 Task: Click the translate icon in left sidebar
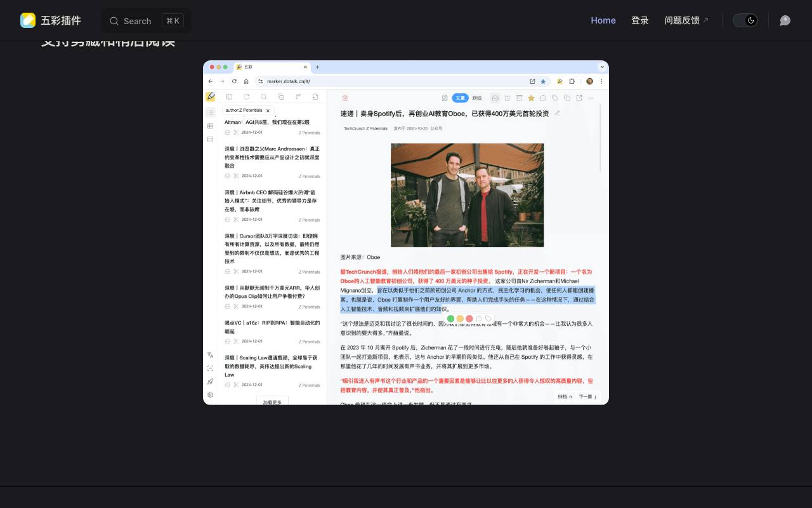click(x=210, y=355)
